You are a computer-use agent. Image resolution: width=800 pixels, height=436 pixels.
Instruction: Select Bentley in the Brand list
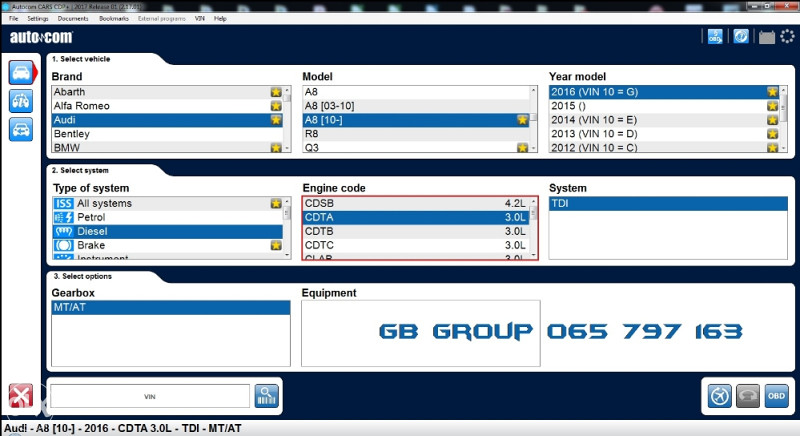167,134
